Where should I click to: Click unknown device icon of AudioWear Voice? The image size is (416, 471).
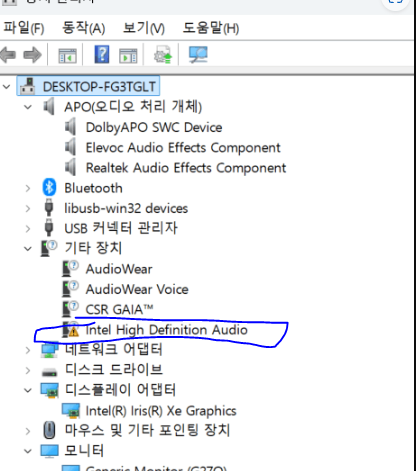coord(70,289)
